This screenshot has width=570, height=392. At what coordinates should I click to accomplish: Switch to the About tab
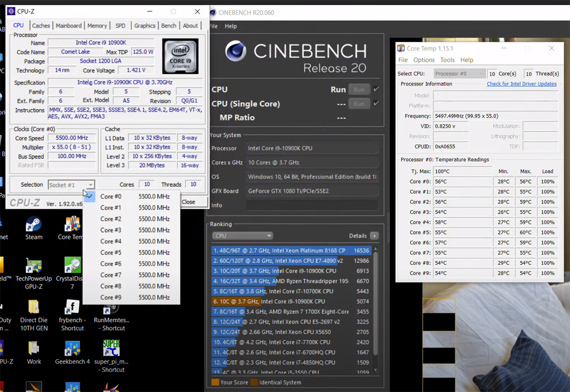coord(190,26)
